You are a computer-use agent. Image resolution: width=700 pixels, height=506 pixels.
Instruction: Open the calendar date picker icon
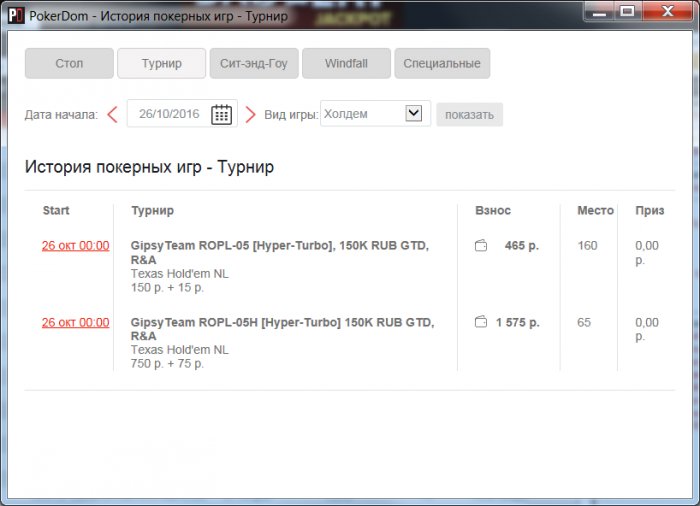(221, 114)
